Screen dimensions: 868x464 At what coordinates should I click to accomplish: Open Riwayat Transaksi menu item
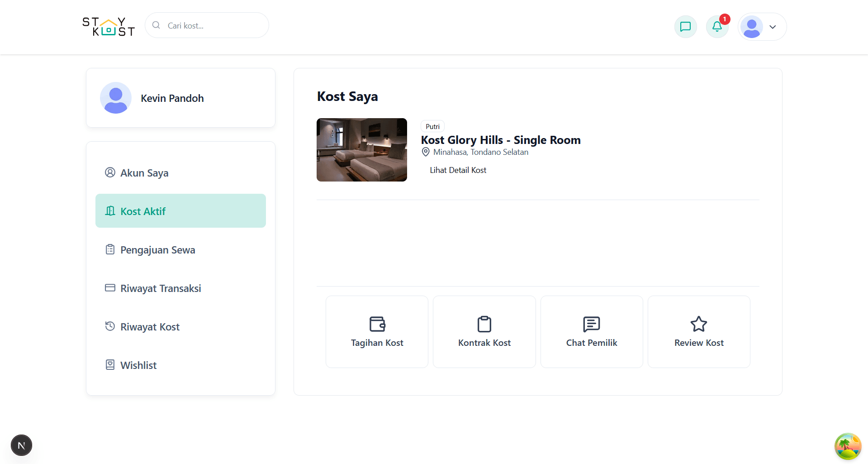180,288
